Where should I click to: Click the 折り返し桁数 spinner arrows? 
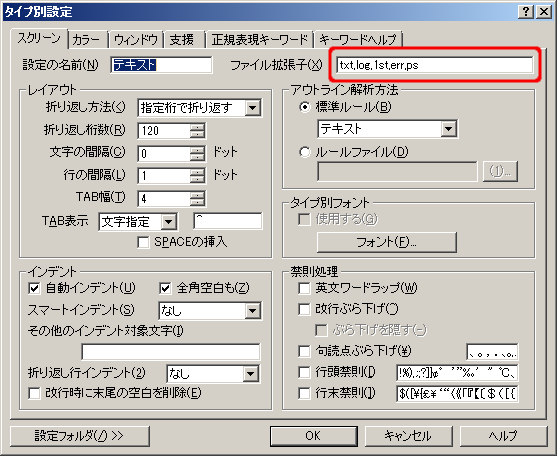pos(197,131)
